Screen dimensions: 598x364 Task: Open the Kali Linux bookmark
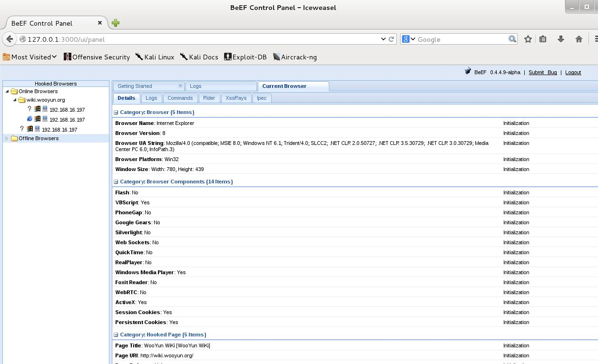(155, 57)
